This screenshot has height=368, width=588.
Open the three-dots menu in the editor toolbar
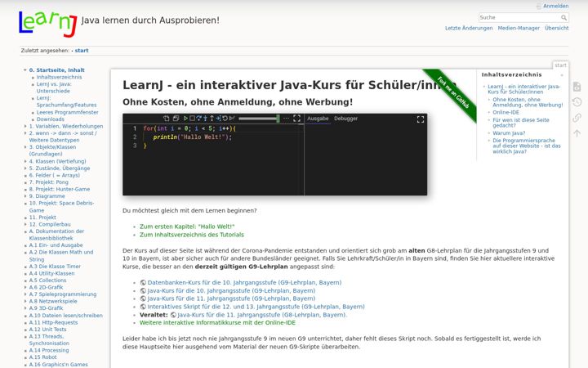coord(286,119)
